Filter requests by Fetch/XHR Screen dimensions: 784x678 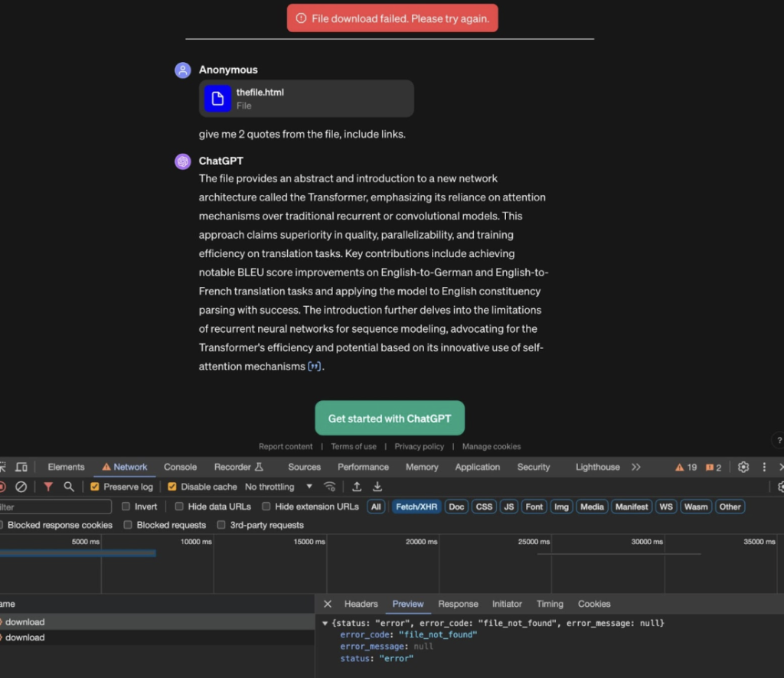[x=416, y=507]
